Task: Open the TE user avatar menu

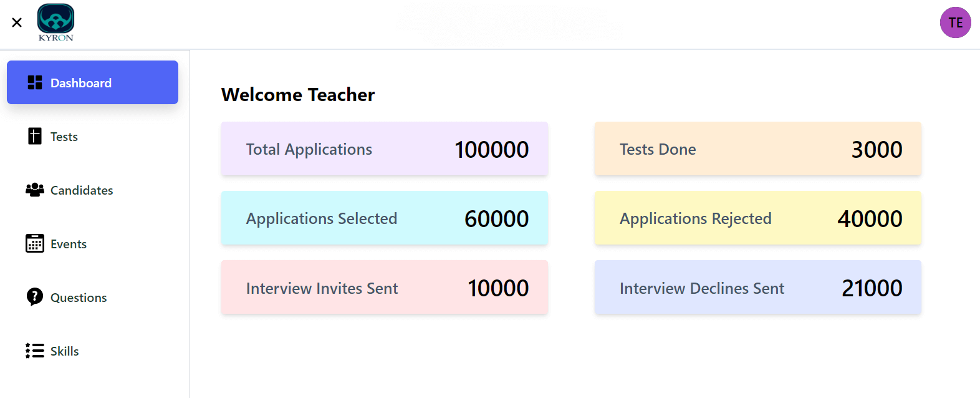Action: click(x=955, y=22)
